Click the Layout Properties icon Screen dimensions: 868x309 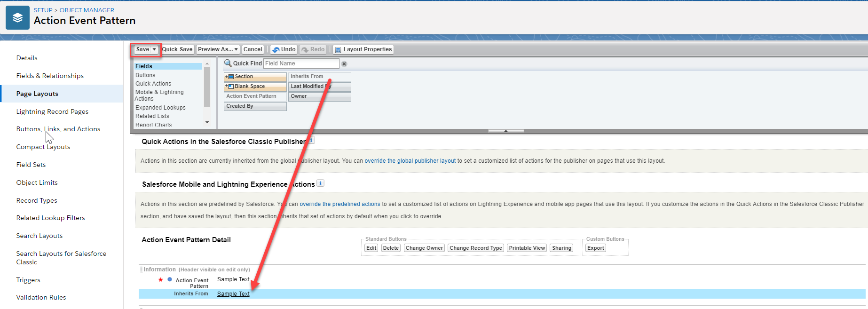point(338,50)
